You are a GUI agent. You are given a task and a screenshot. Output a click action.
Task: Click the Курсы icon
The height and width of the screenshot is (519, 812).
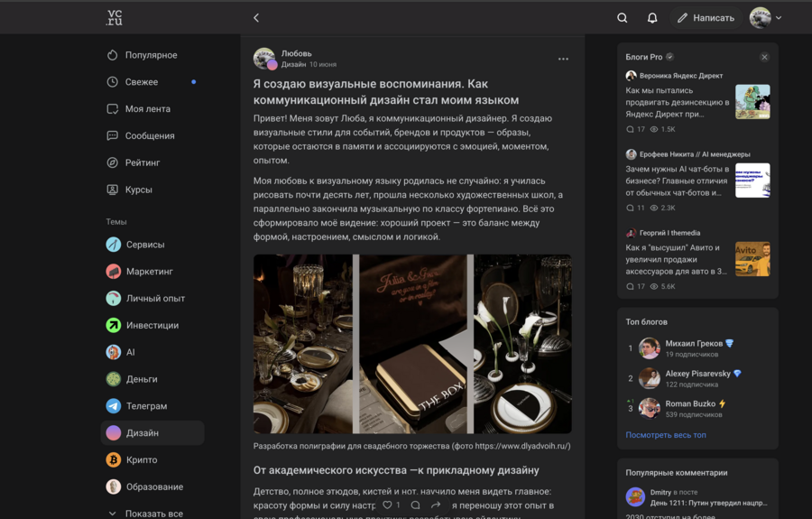[x=113, y=190]
